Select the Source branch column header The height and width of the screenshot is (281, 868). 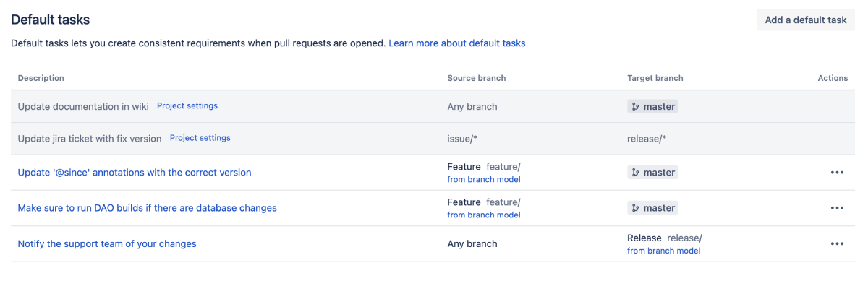click(477, 78)
